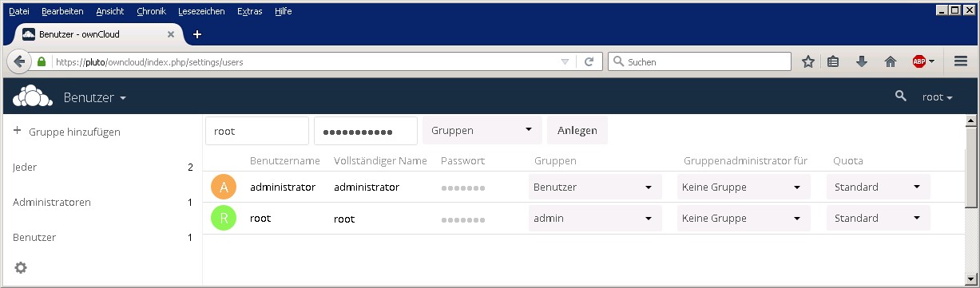
Task: Open the ownCloud search magnifier icon
Action: pyautogui.click(x=901, y=97)
